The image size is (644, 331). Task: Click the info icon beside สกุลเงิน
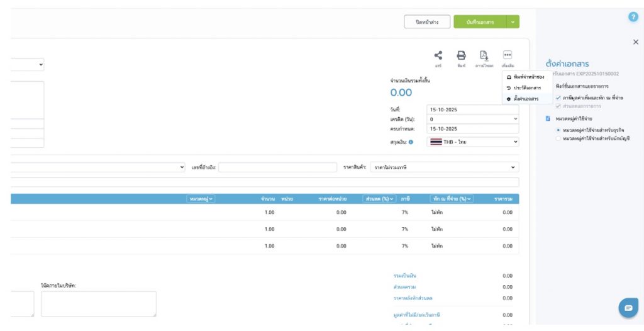coord(411,142)
